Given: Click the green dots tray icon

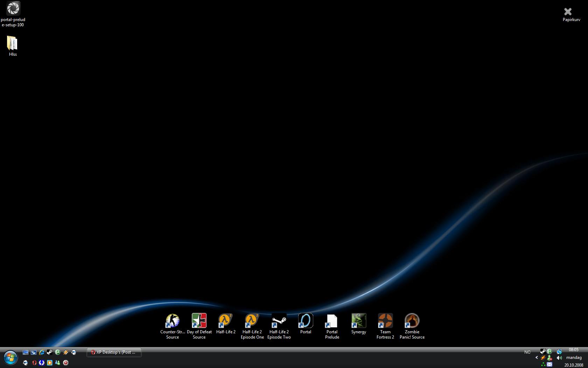Looking at the screenshot, I should (543, 364).
